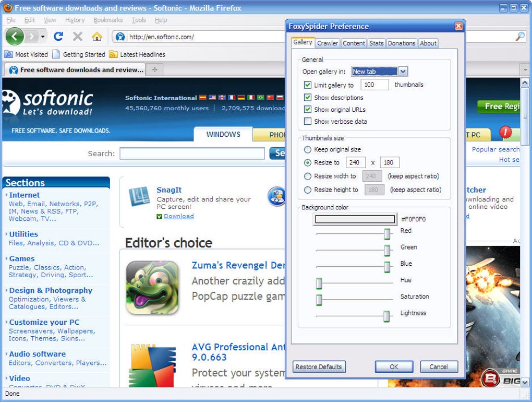Open the WINDOWS platform tab
This screenshot has height=402, width=532.
coord(223,134)
